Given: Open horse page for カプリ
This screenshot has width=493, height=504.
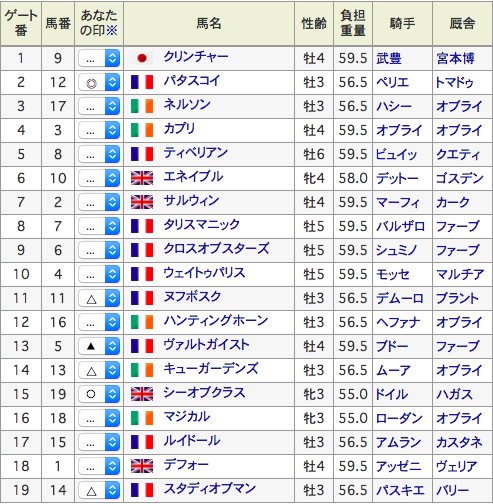Looking at the screenshot, I should [179, 129].
